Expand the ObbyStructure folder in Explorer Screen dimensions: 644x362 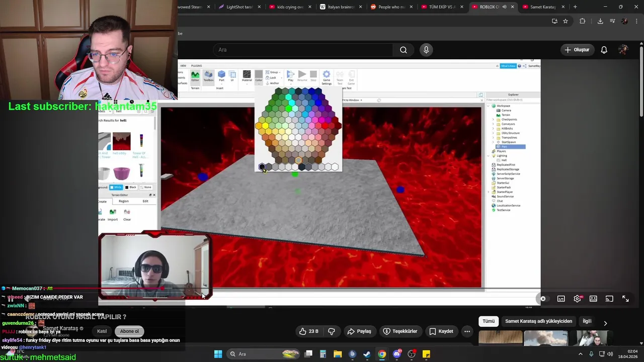[493, 133]
